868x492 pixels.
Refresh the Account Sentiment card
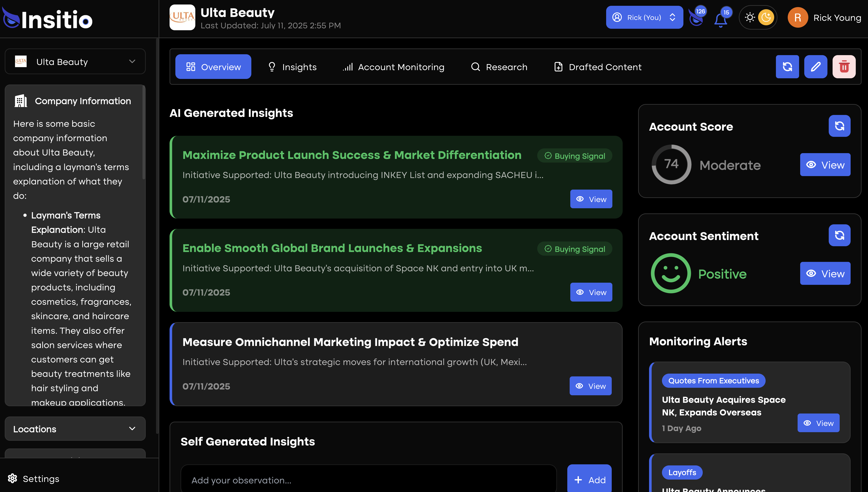point(839,235)
